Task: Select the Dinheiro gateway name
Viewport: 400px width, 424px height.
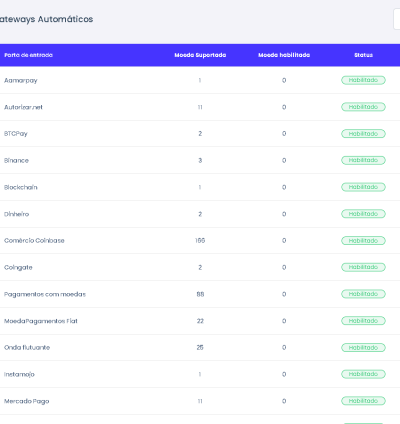Action: [x=16, y=214]
